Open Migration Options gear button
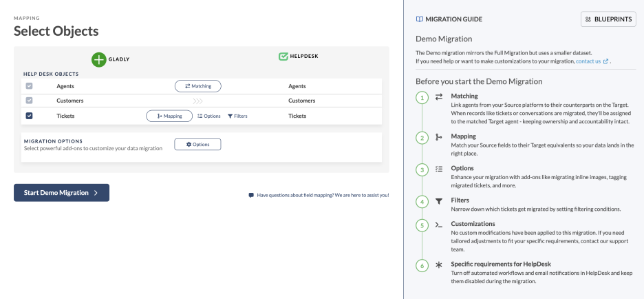The height and width of the screenshot is (299, 644). click(197, 145)
